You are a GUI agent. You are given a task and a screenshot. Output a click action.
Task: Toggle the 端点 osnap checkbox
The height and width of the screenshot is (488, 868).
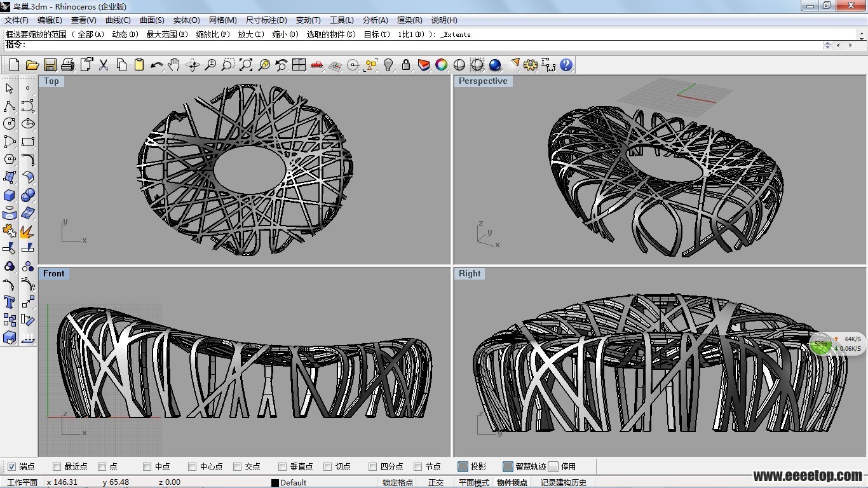11,466
